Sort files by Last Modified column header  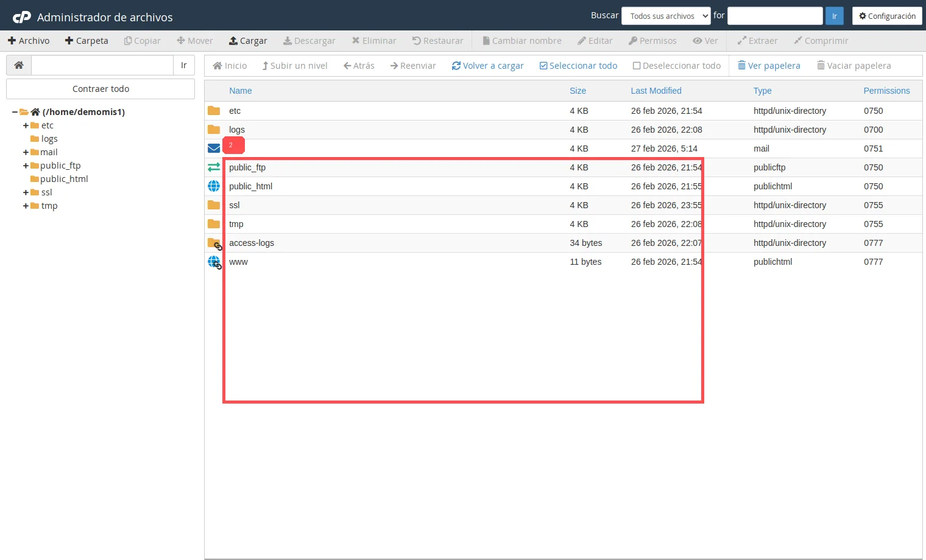click(656, 91)
